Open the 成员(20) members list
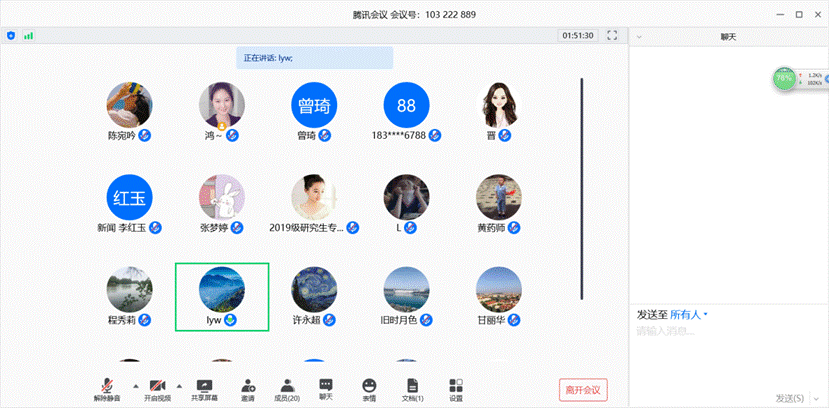Viewport: 829px width, 408px height. coord(287,388)
